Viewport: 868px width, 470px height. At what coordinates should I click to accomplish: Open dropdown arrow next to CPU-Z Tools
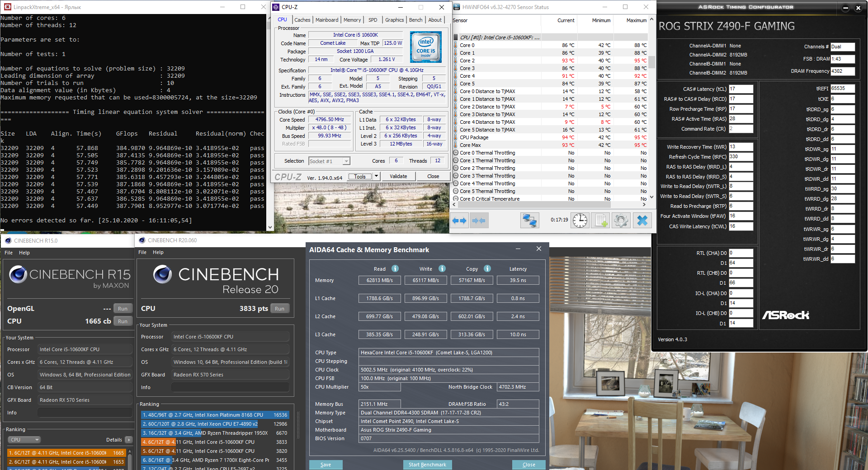coord(376,176)
